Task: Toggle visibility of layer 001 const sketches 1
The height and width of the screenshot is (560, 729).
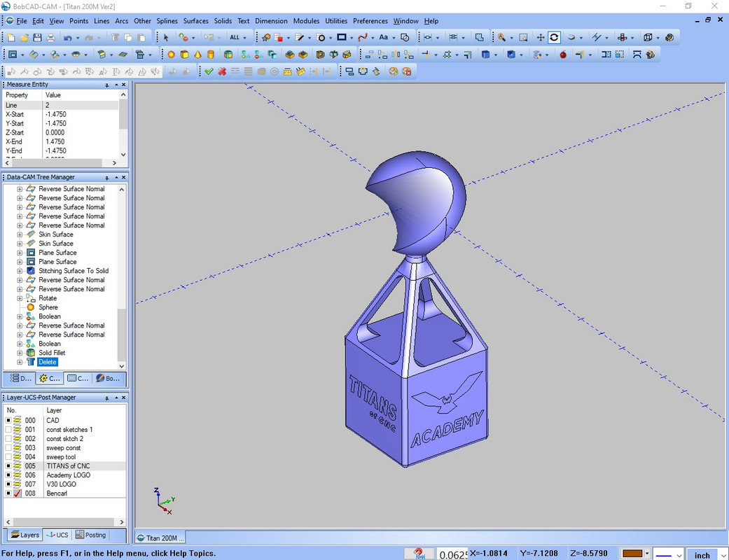Action: pyautogui.click(x=8, y=429)
